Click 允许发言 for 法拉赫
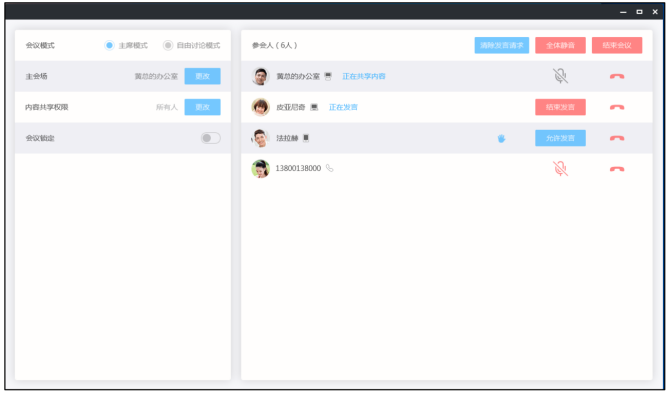Viewport: 668px width, 393px height. tap(560, 138)
